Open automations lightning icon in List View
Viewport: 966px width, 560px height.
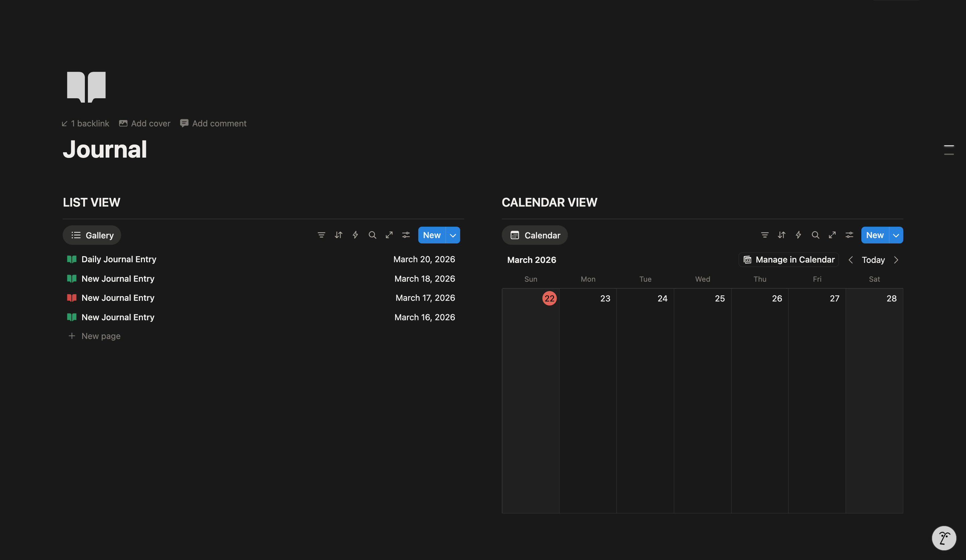355,235
